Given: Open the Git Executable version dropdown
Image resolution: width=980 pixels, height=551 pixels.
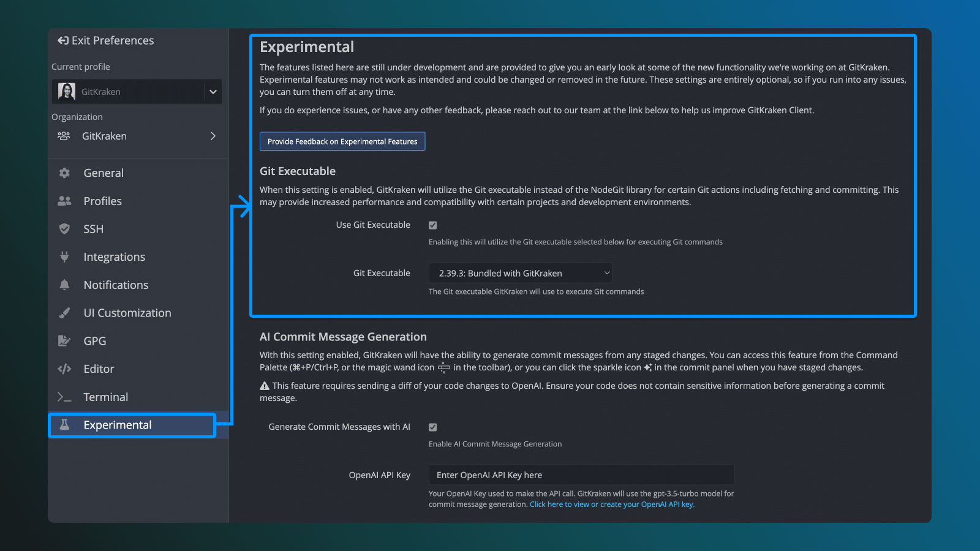Looking at the screenshot, I should [520, 272].
